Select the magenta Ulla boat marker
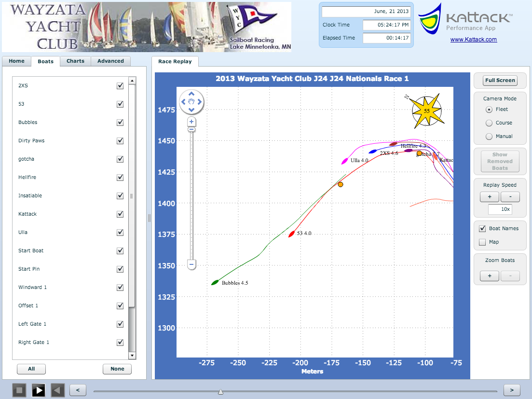The width and height of the screenshot is (532, 399). (345, 161)
